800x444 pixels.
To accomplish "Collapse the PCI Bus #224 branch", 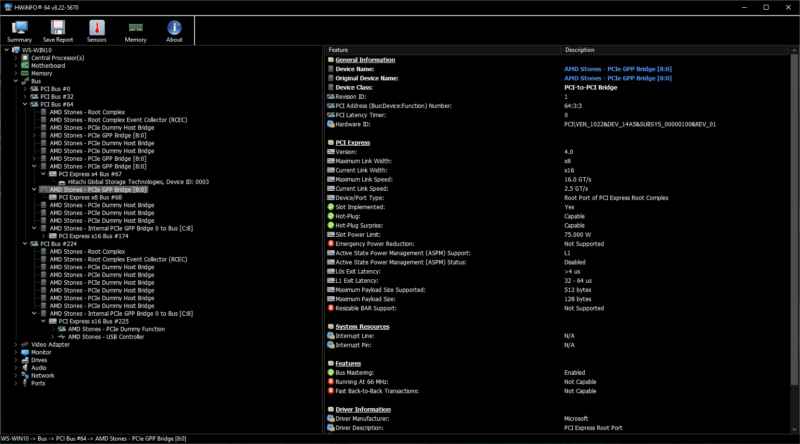I will pyautogui.click(x=24, y=243).
